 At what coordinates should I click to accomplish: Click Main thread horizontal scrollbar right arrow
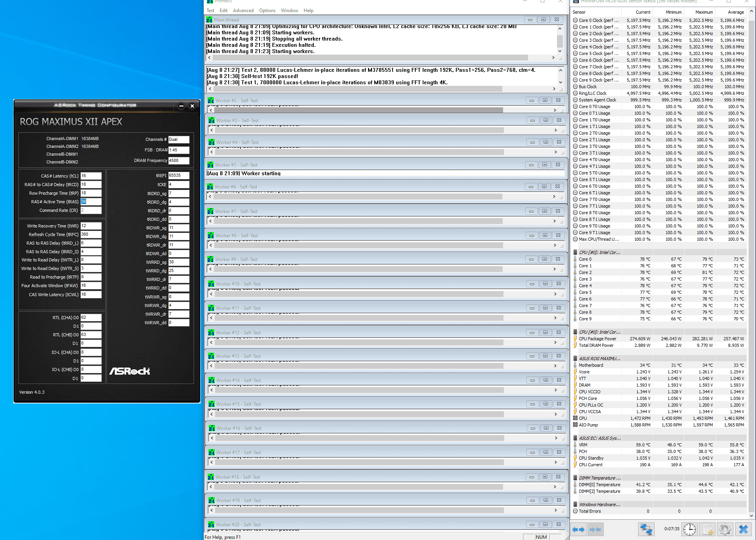(x=553, y=58)
